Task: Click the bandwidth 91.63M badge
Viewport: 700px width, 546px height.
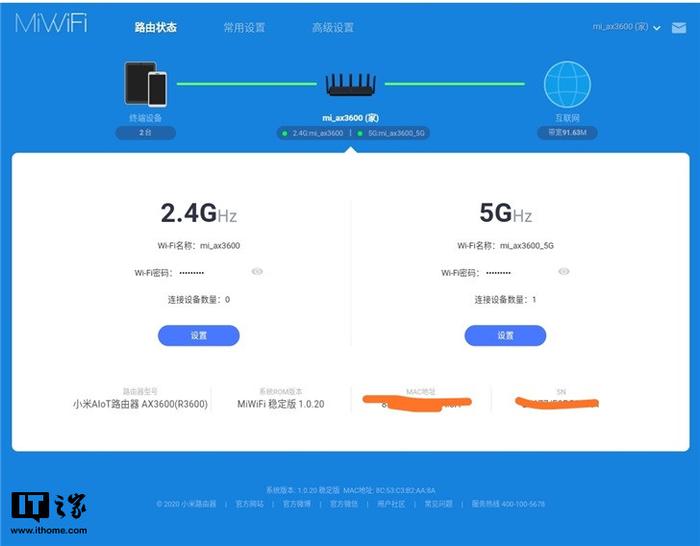Action: pyautogui.click(x=567, y=133)
